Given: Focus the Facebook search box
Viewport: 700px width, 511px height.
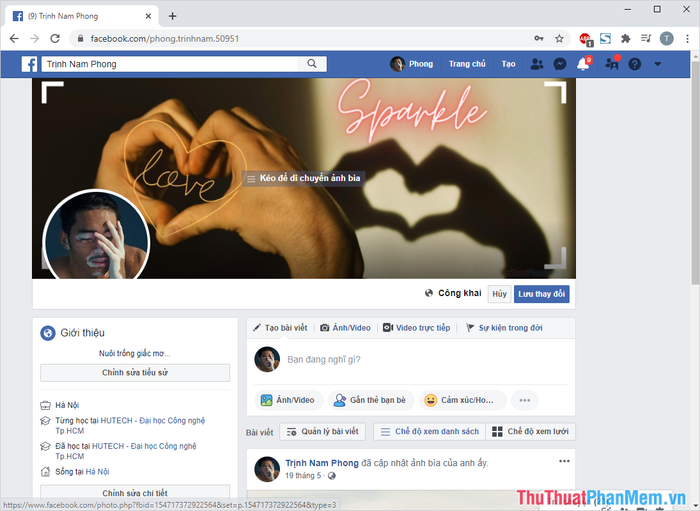Looking at the screenshot, I should (170, 64).
